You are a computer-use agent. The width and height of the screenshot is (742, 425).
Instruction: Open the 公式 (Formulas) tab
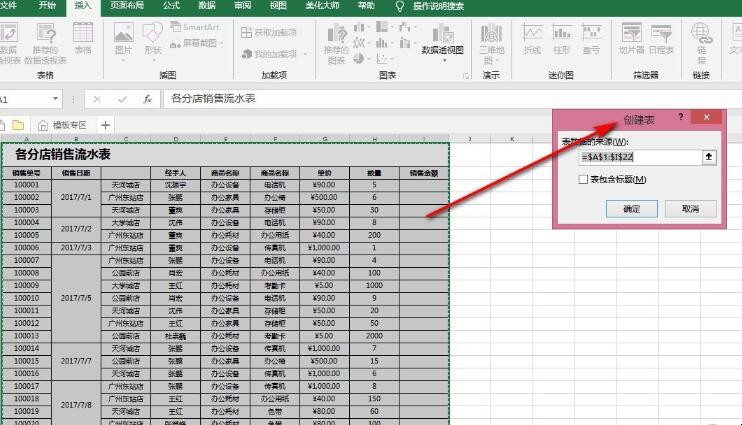click(171, 6)
